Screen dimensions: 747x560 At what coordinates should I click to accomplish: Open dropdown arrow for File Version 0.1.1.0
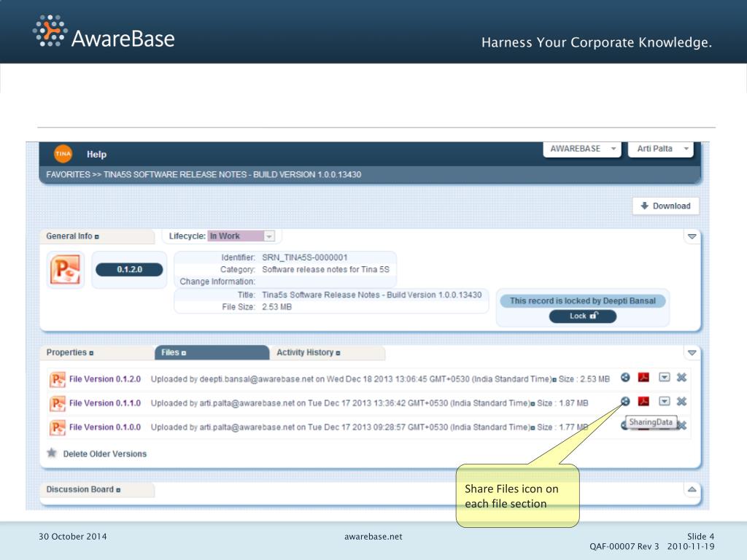[665, 402]
